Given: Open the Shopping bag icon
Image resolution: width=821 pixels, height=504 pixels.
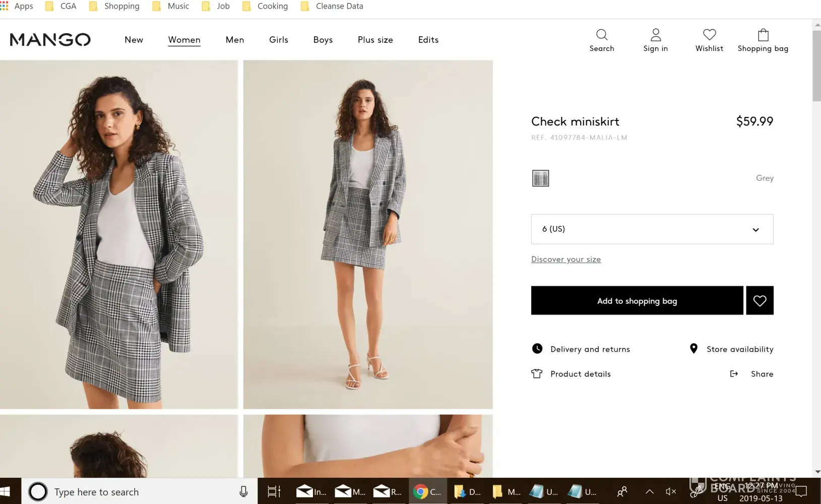Looking at the screenshot, I should point(763,35).
